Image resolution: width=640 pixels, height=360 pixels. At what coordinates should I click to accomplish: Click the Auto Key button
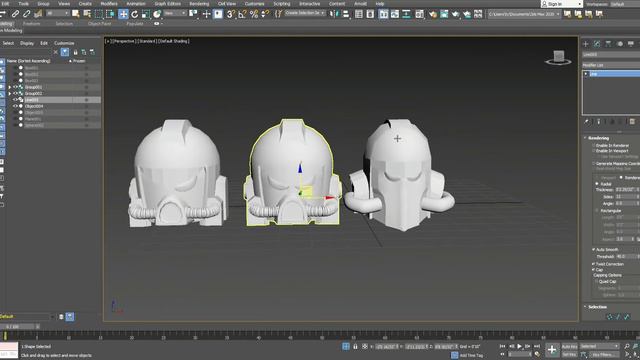pos(569,347)
